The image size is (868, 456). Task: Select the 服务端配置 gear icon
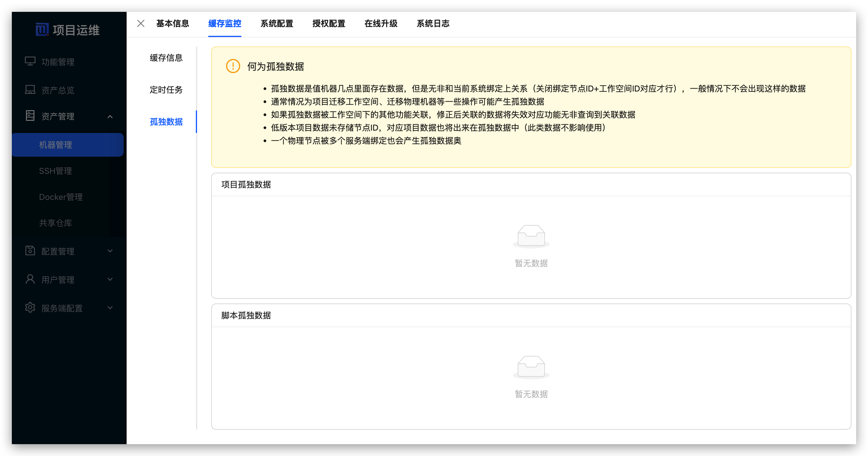pyautogui.click(x=30, y=307)
